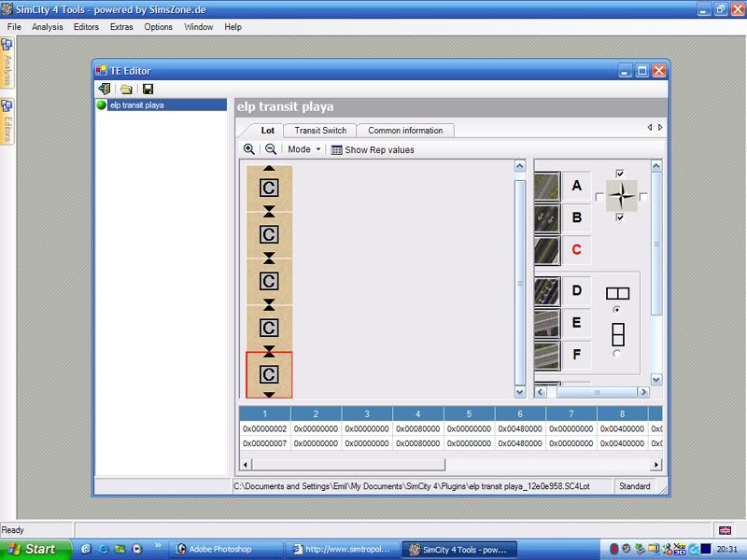The height and width of the screenshot is (560, 747).
Task: Click the letter E network button
Action: 576,322
